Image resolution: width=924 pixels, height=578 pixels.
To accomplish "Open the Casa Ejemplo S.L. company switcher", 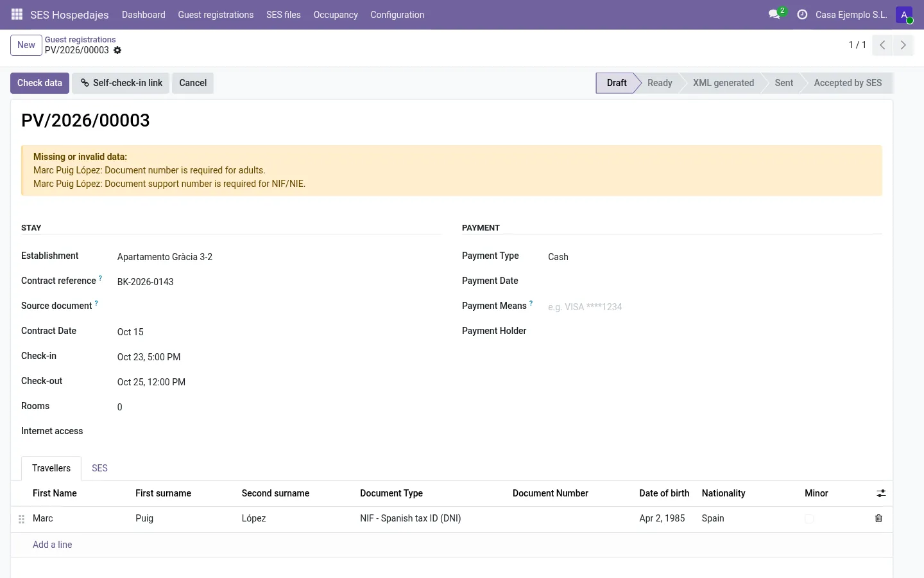I will [x=851, y=15].
